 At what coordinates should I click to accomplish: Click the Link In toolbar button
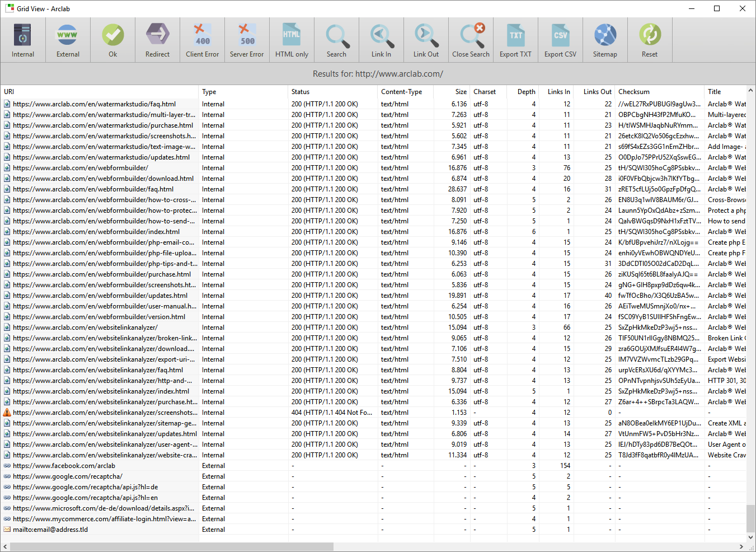pyautogui.click(x=381, y=40)
